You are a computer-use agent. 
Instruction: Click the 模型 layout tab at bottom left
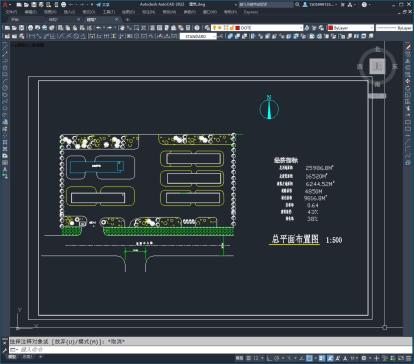[12, 357]
